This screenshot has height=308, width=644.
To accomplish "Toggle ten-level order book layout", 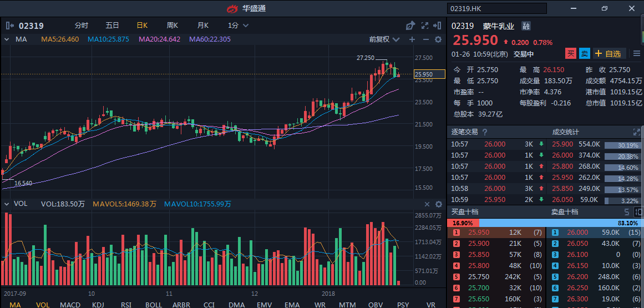I will (x=638, y=212).
